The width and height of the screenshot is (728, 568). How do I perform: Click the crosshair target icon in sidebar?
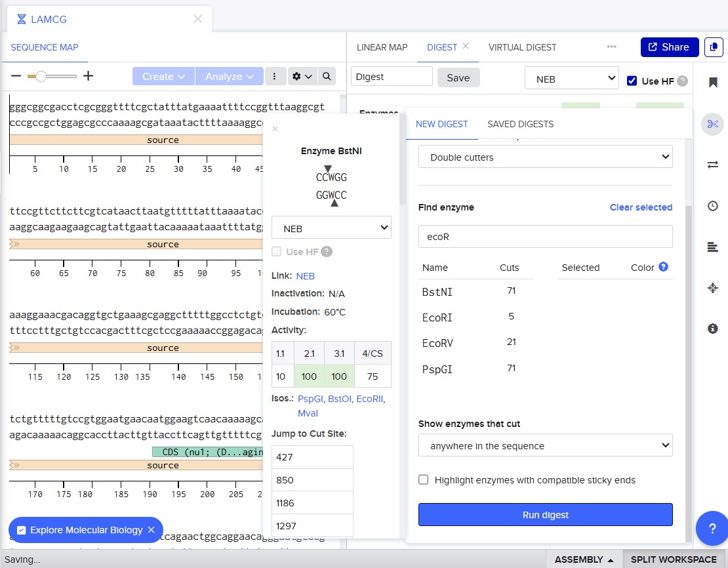713,288
